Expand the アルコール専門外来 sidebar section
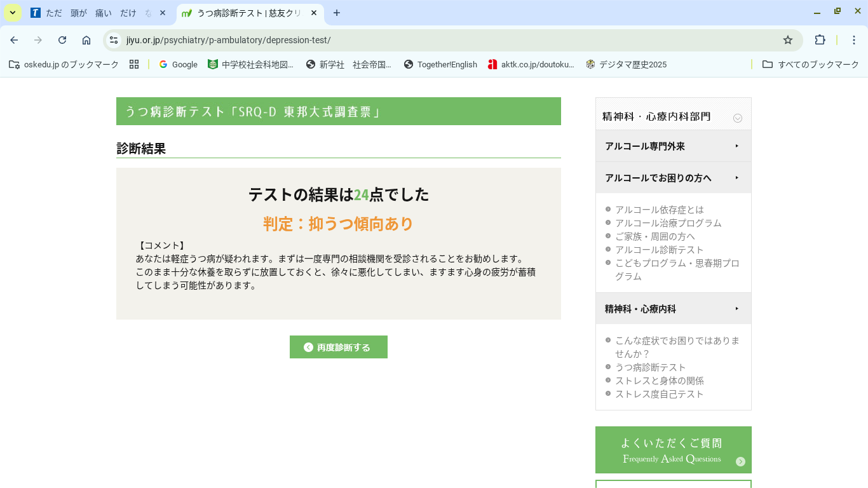Screen dimensions: 868x488 [x=673, y=146]
